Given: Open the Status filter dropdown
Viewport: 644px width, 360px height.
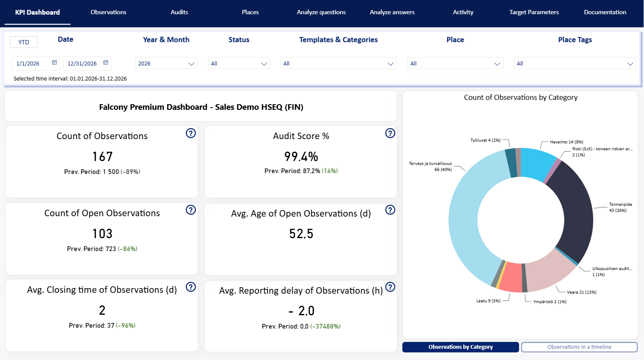Looking at the screenshot, I should (239, 64).
